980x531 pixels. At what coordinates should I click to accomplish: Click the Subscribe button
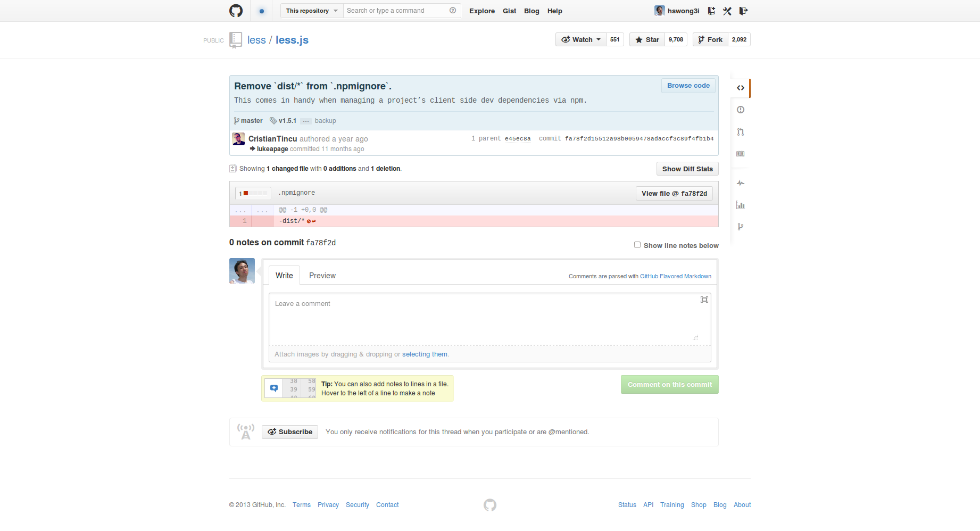[x=290, y=432]
